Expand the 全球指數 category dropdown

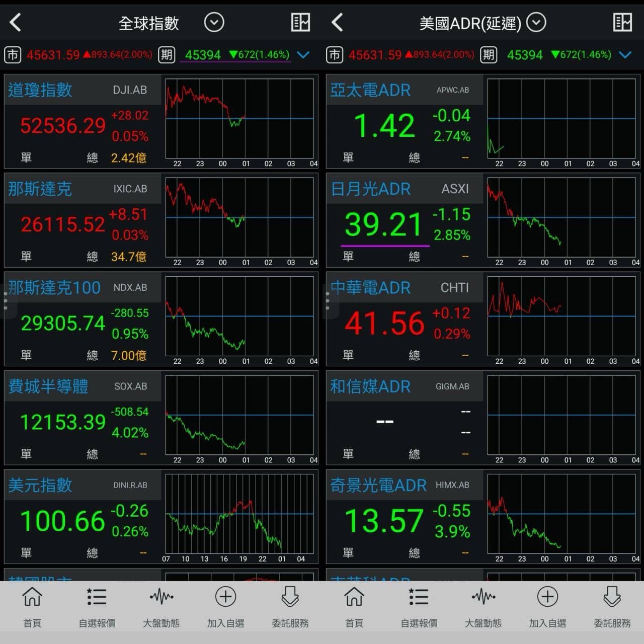(214, 23)
